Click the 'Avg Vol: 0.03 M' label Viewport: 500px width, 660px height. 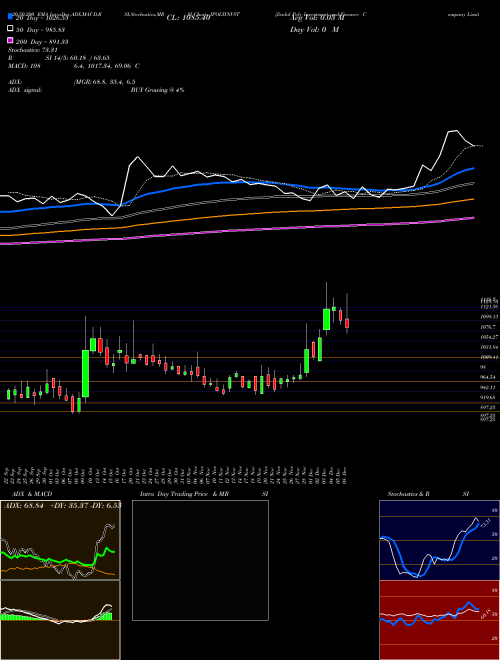(x=317, y=18)
